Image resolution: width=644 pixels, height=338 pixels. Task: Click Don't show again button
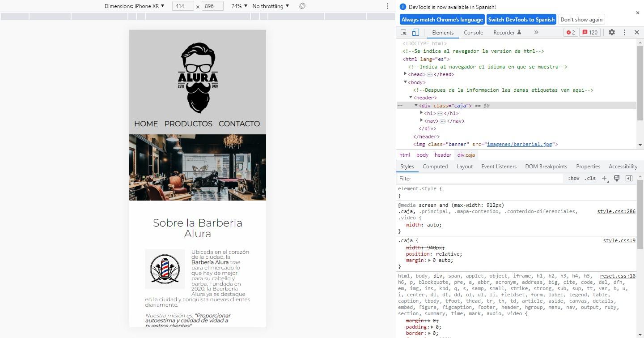tap(581, 19)
